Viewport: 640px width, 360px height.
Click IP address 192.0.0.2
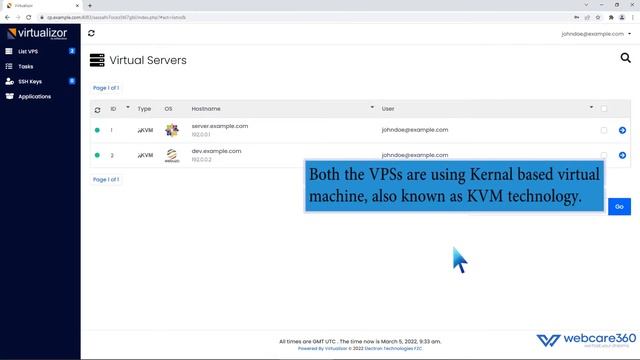[201, 160]
